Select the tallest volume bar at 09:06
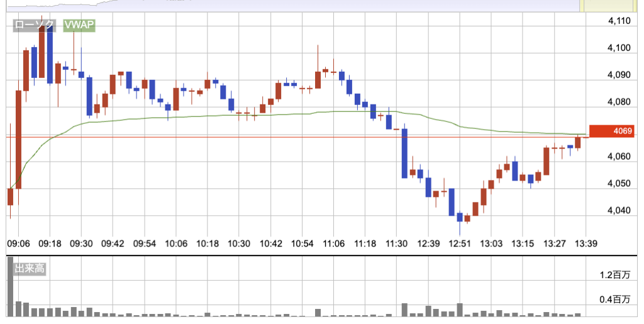This screenshot has height=324, width=644. point(10,286)
